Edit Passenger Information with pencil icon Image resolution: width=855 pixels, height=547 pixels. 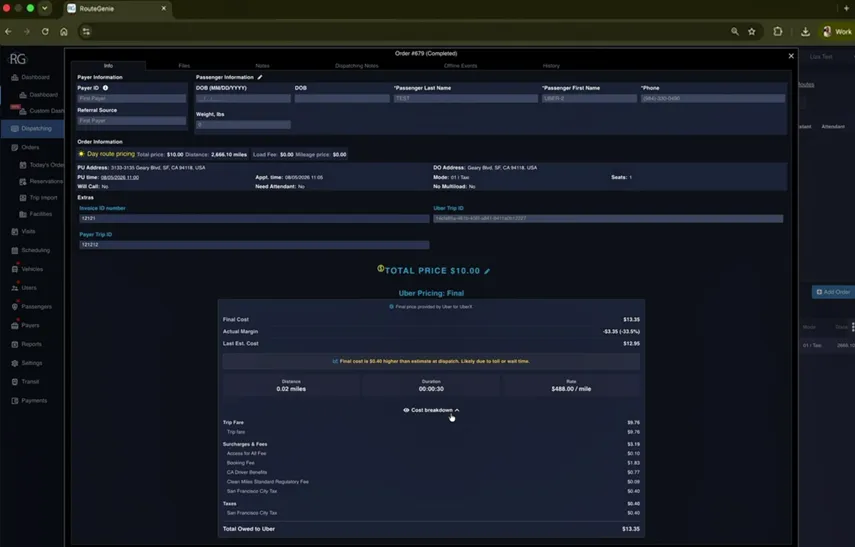tap(260, 77)
